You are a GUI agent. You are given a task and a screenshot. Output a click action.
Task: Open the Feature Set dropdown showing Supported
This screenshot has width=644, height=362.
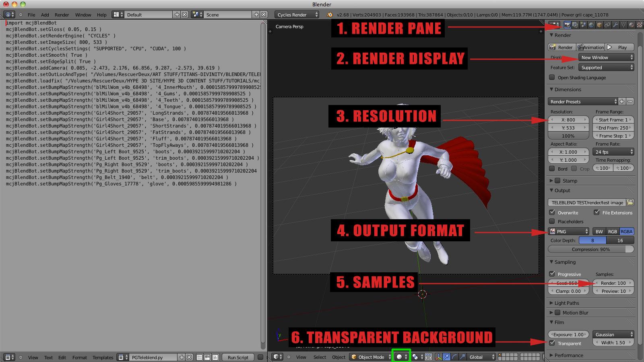coord(606,68)
